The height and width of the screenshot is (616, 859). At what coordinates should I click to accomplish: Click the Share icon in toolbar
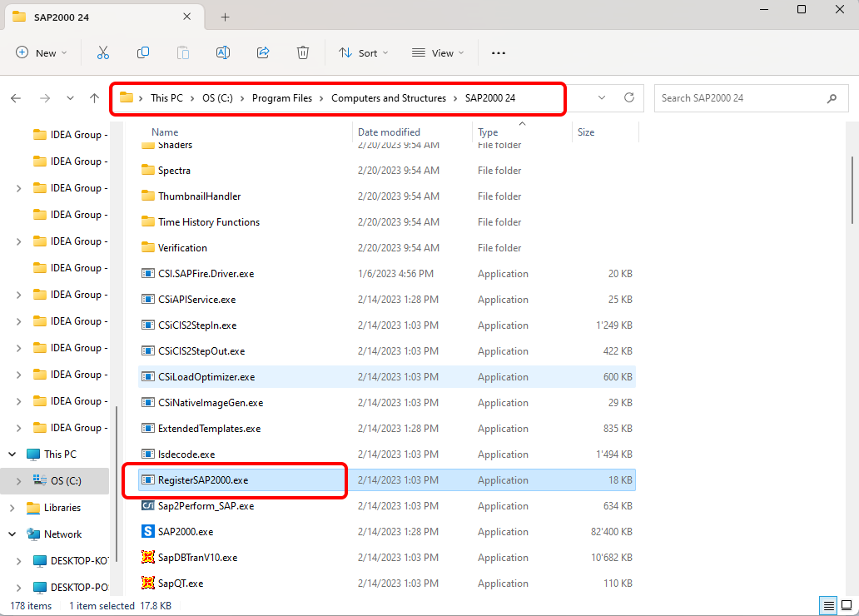click(263, 52)
